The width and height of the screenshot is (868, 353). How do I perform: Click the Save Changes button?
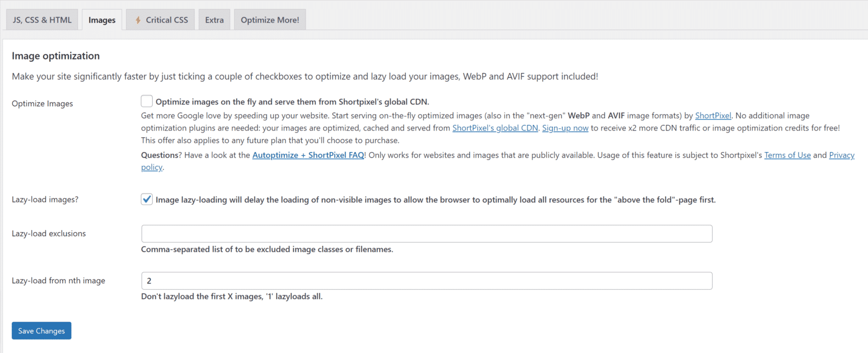point(42,331)
